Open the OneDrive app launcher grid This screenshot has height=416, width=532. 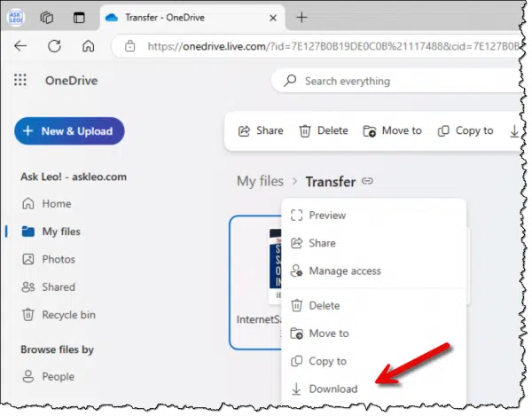tap(21, 81)
